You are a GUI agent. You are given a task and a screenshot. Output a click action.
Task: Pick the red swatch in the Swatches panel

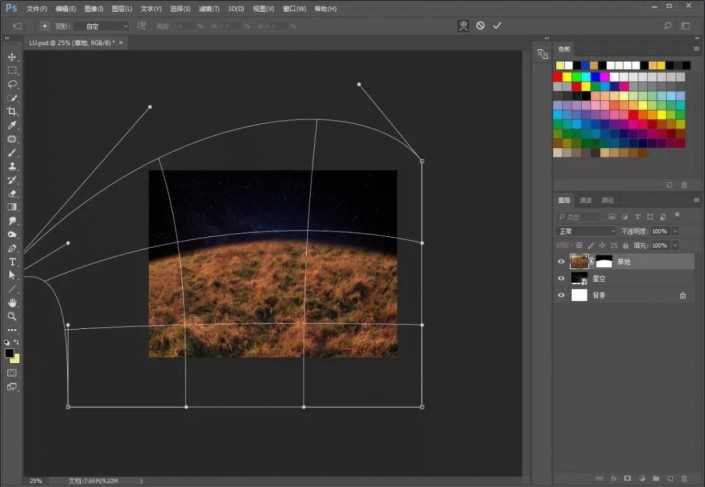(x=558, y=76)
